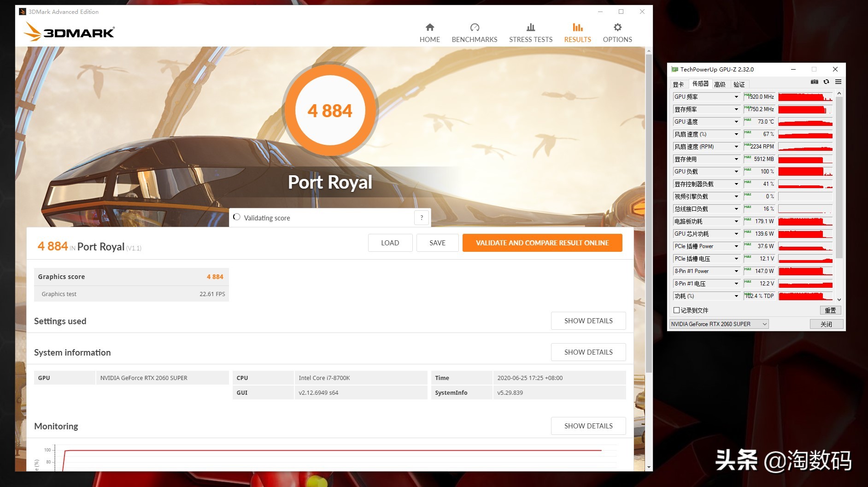Open the 验证 tab in GPU-Z
The height and width of the screenshot is (487, 868).
(739, 84)
